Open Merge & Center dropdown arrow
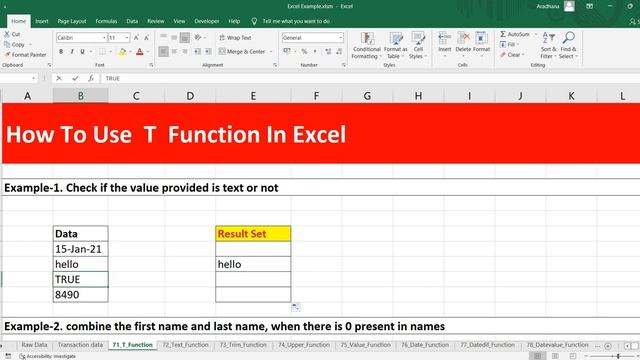The height and width of the screenshot is (360, 640). 271,51
